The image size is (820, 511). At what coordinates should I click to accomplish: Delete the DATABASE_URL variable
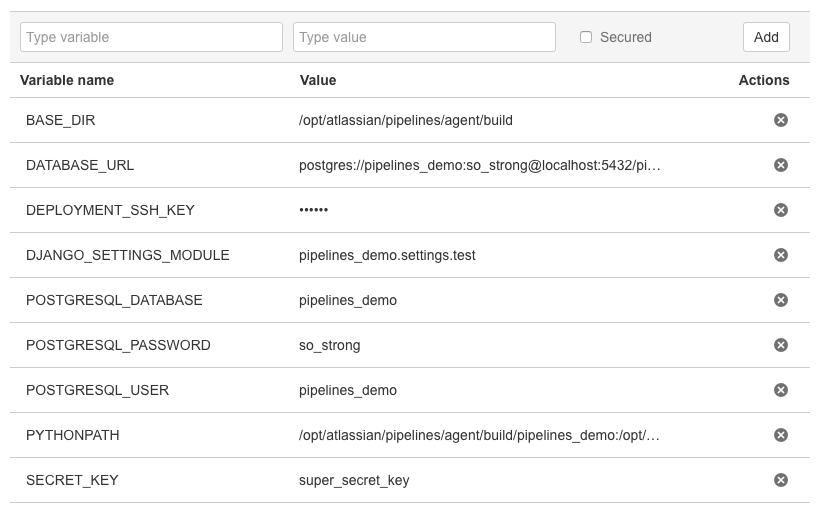click(x=781, y=165)
